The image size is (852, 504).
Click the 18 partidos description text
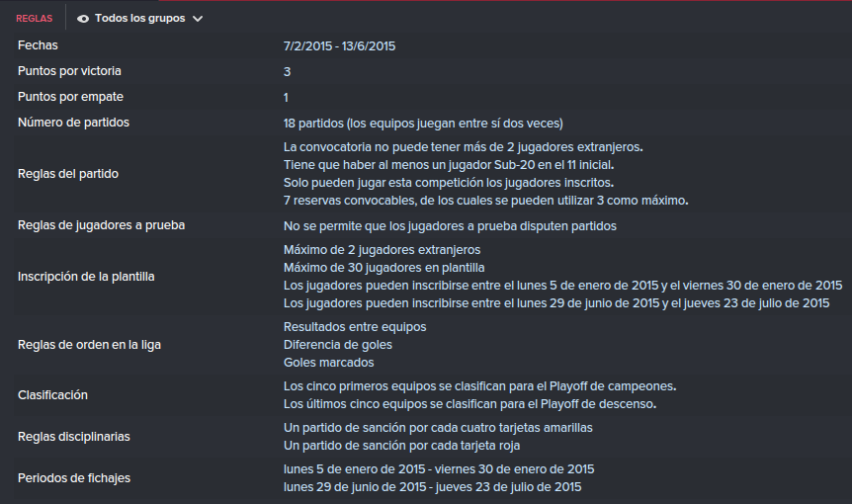423,124
